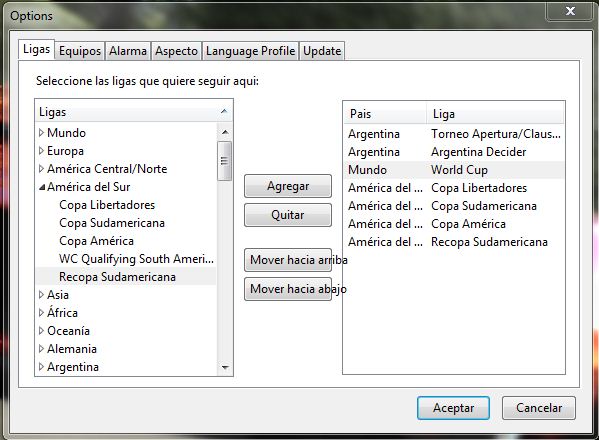
Task: Switch to the Ligas tab
Action: (36, 49)
